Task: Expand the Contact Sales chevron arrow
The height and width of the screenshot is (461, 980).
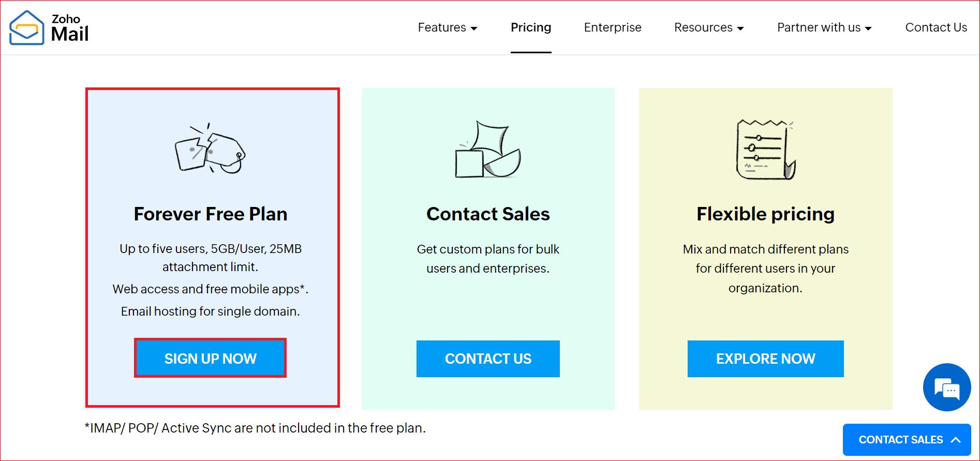Action: (956, 440)
